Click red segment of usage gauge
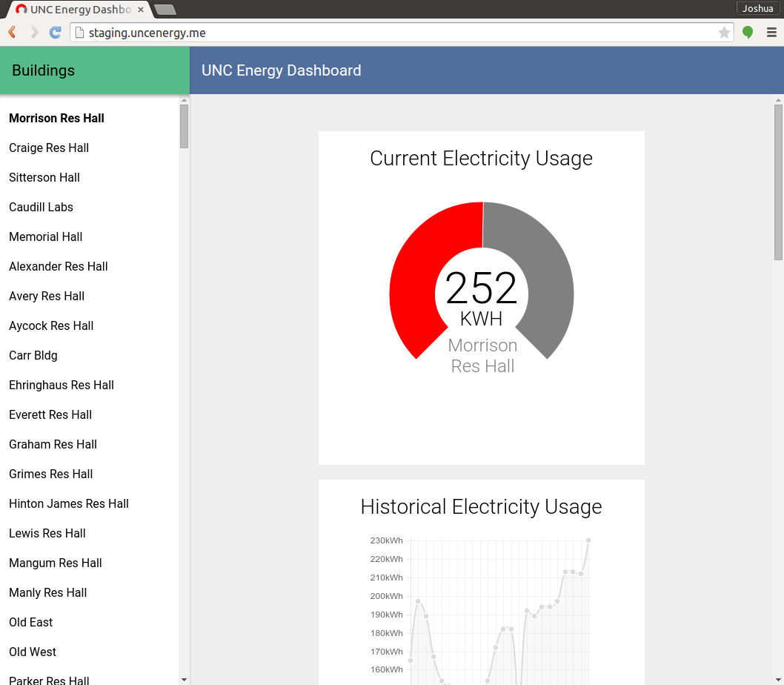 click(x=417, y=270)
